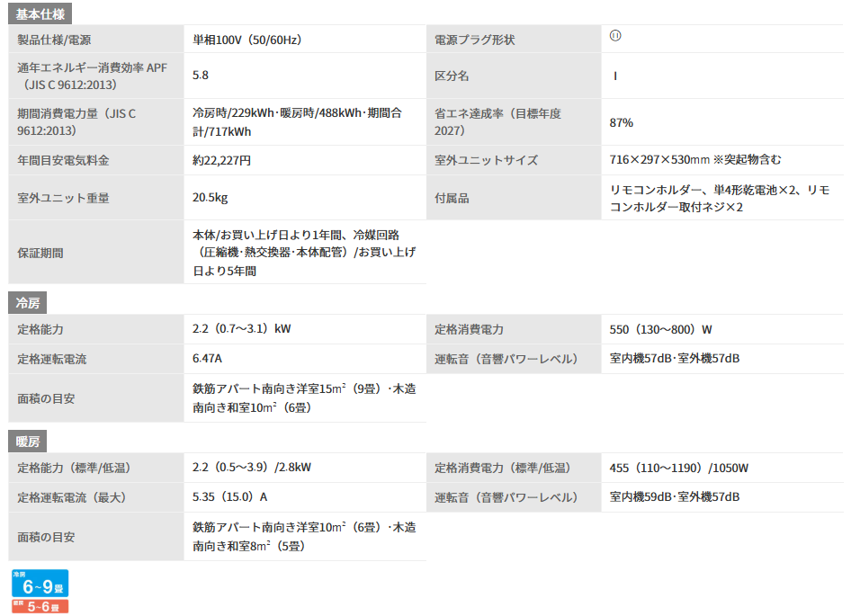Click the outdoor unit size 716×297×530mm
Image resolution: width=851 pixels, height=616 pixels.
coord(695,160)
